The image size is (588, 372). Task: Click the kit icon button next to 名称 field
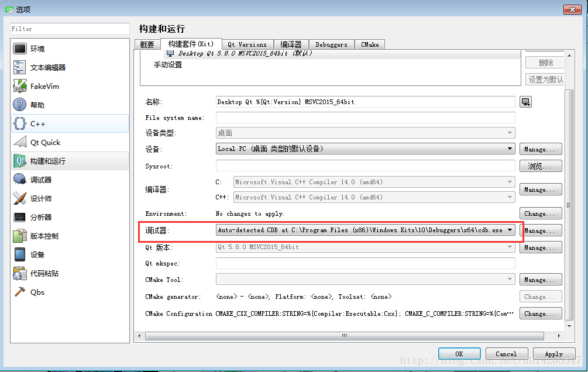(526, 102)
